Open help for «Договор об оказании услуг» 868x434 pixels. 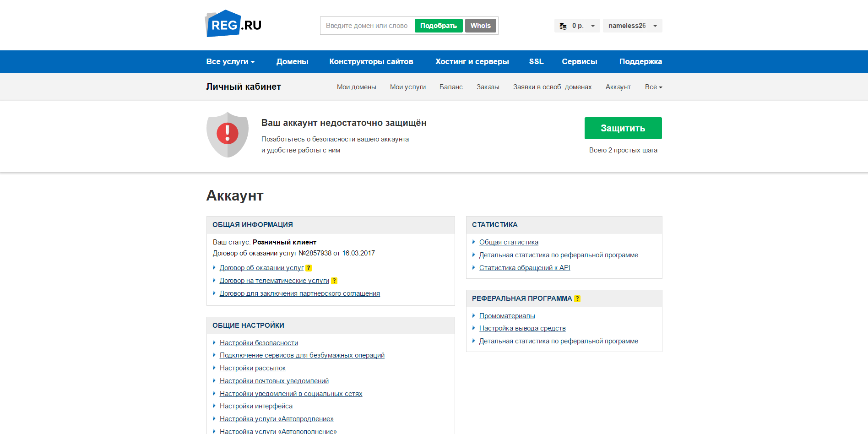coord(309,268)
